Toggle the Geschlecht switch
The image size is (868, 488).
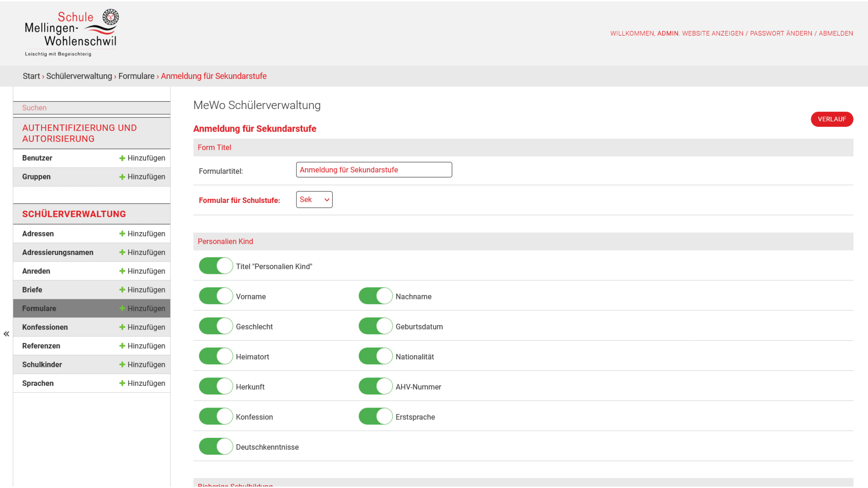216,326
